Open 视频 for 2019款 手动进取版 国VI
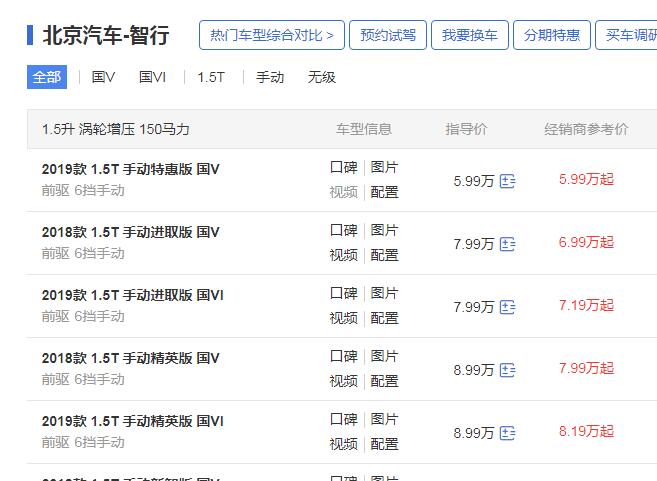The width and height of the screenshot is (657, 481). point(344,318)
